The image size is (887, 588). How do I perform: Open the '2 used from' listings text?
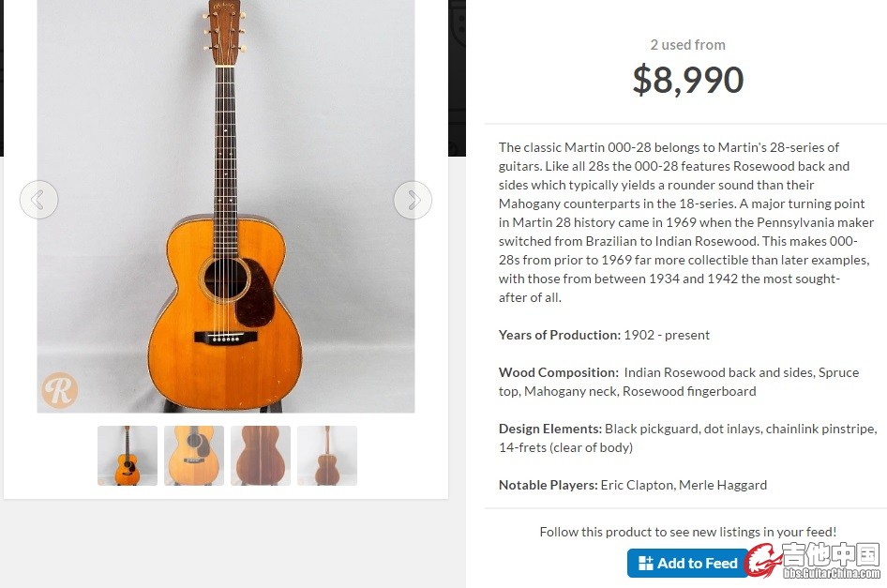687,45
